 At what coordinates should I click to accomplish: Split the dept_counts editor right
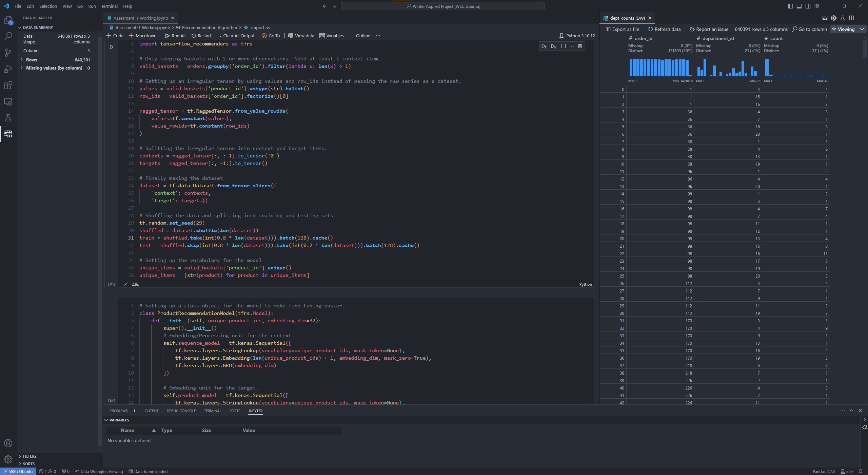[851, 18]
